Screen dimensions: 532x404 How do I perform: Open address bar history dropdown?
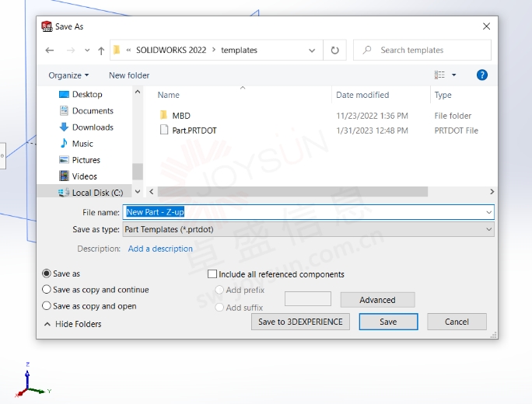(x=311, y=50)
